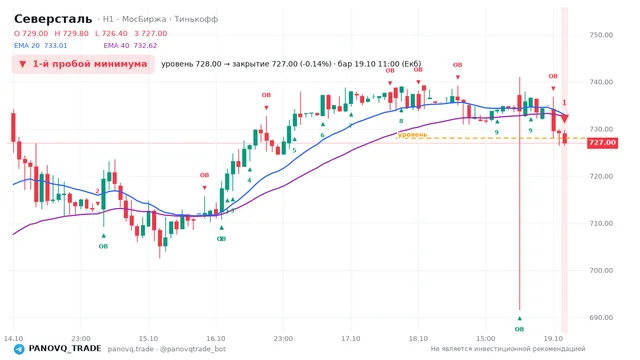The image size is (640, 360).
Task: Click the '1-й пробой минимума' signal badge
Action: (x=83, y=64)
